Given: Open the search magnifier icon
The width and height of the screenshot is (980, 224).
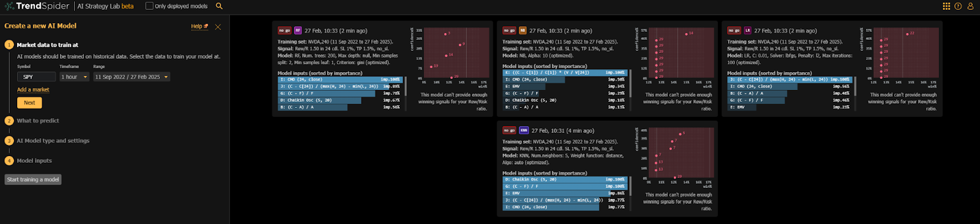Looking at the screenshot, I should (219, 6).
